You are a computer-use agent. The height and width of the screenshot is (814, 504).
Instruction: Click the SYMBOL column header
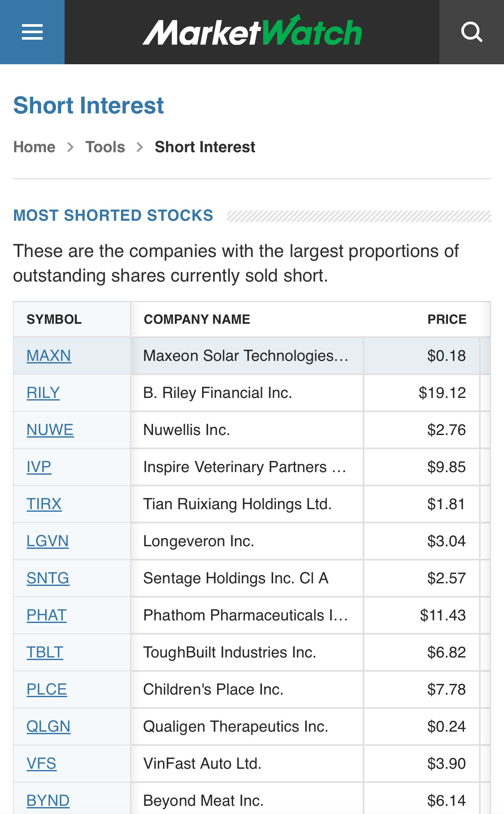point(54,319)
